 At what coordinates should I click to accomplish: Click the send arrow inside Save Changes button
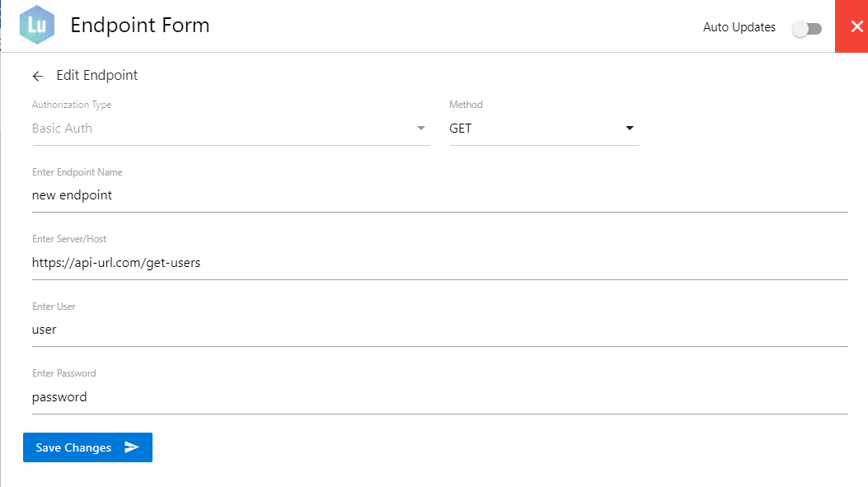point(132,447)
